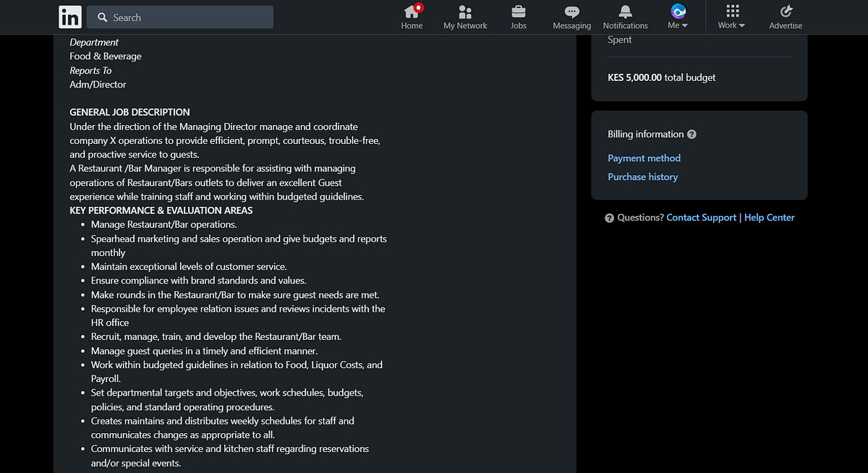Viewport: 868px width, 473px height.
Task: Click Billing information help question icon
Action: pyautogui.click(x=692, y=135)
